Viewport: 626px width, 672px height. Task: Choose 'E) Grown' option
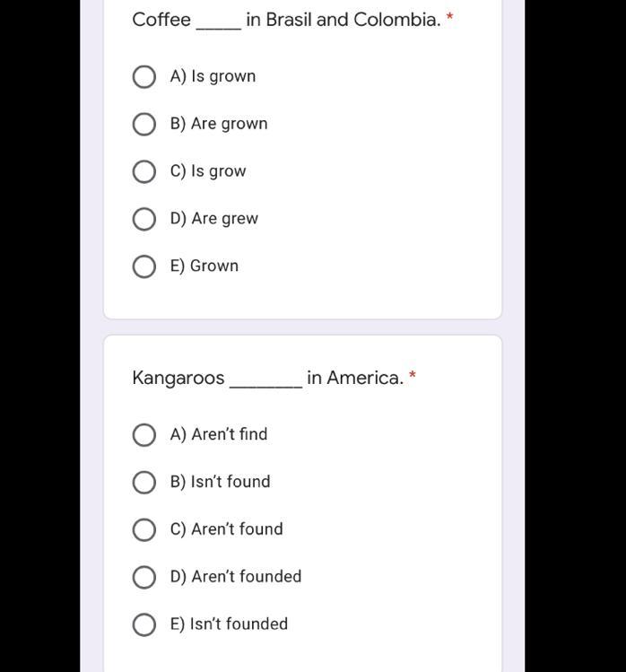[x=144, y=267]
